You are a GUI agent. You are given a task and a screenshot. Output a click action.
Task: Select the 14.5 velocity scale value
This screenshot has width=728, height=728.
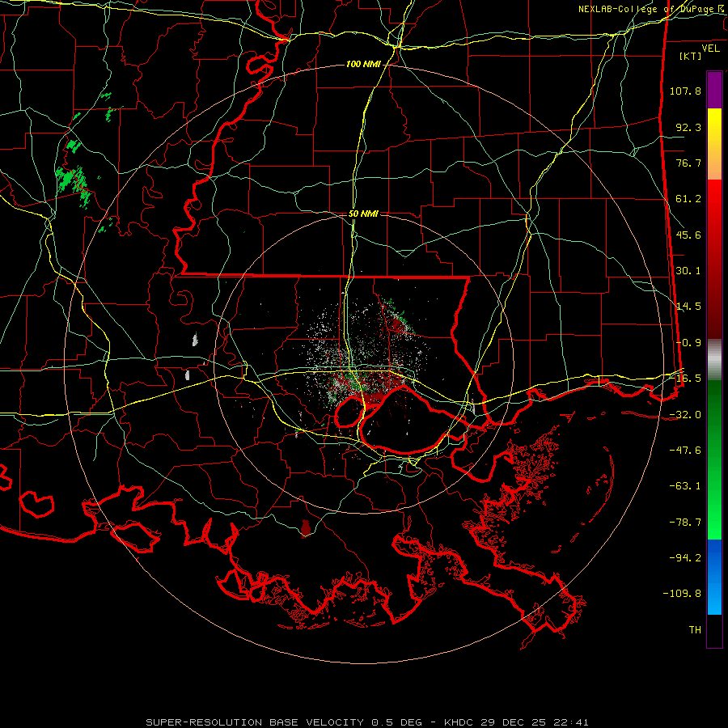(x=688, y=307)
